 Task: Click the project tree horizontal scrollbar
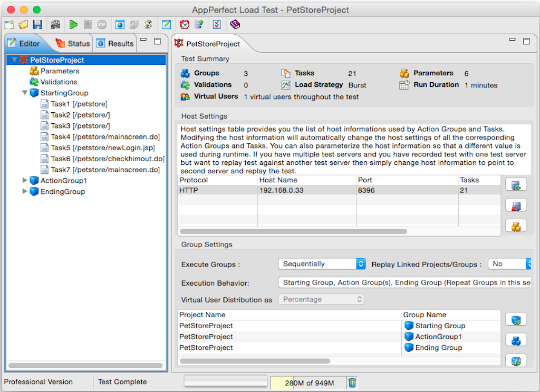[85, 366]
